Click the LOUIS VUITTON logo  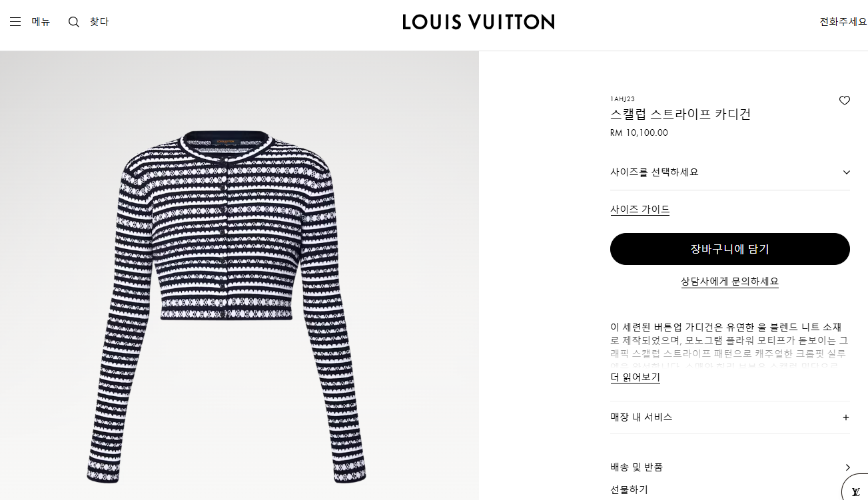point(478,22)
